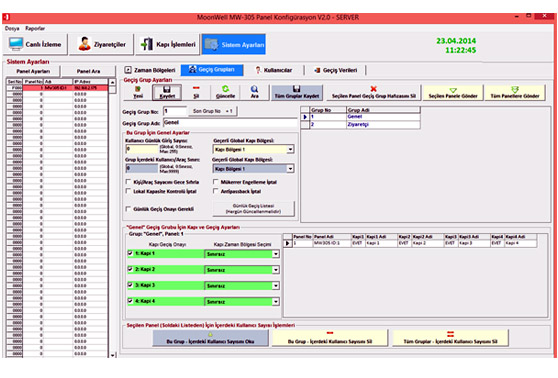Click the panel list scroll down arrow
Screen dimensions: 558x378
click(x=112, y=355)
